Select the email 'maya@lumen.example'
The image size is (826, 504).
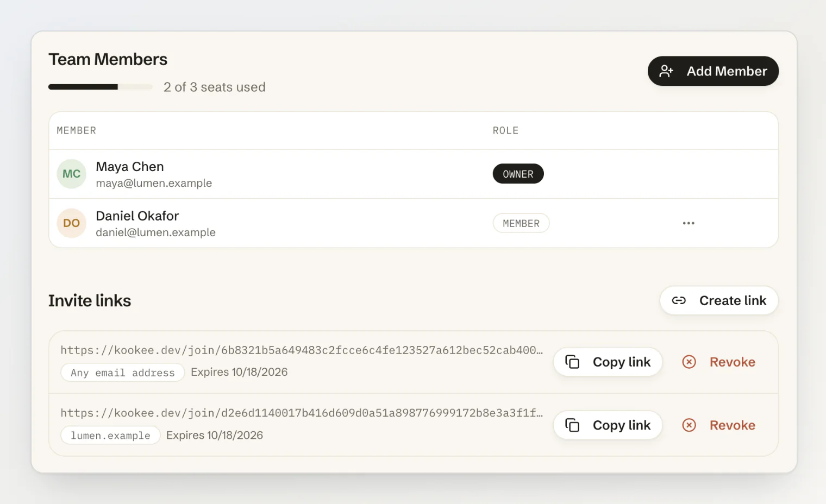[x=154, y=183]
